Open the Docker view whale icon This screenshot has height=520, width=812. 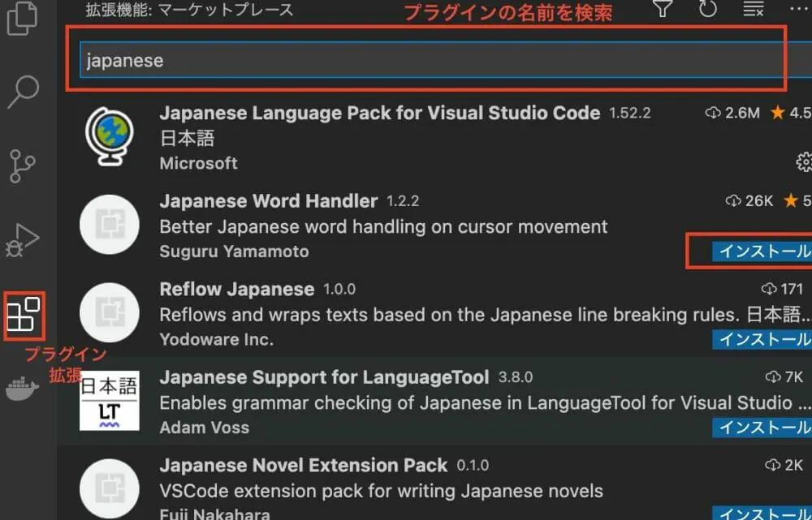pyautogui.click(x=23, y=390)
